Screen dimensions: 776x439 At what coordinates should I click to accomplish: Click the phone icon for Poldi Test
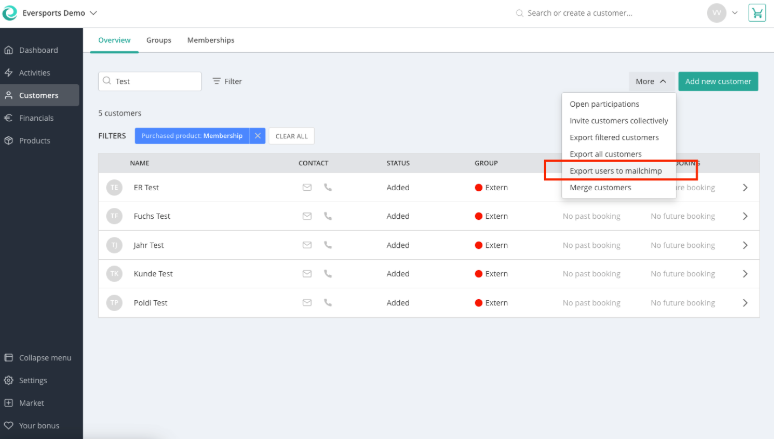point(328,302)
